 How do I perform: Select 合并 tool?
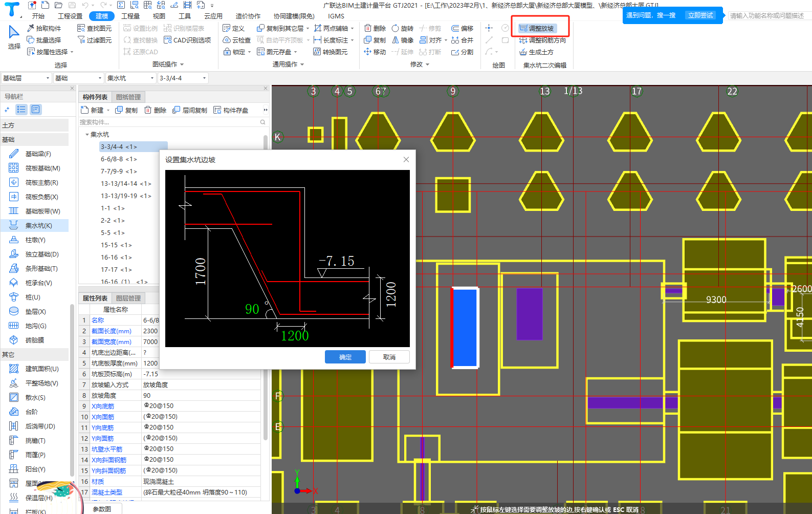(462, 40)
